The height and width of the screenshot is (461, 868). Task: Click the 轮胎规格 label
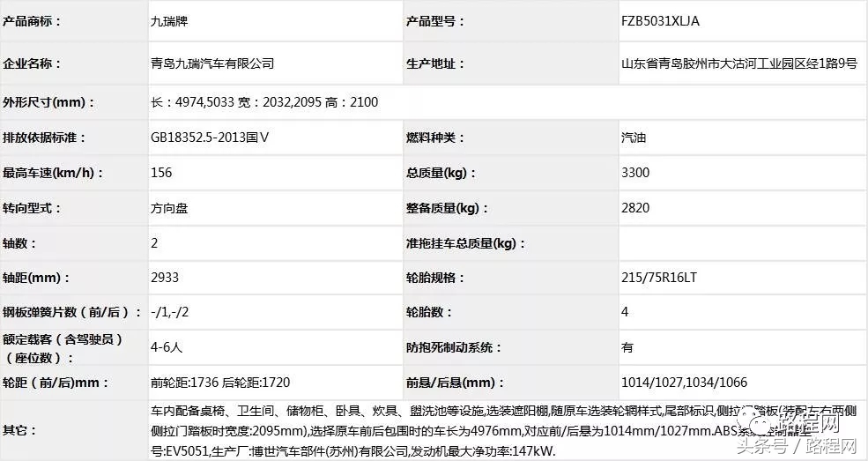coord(435,278)
